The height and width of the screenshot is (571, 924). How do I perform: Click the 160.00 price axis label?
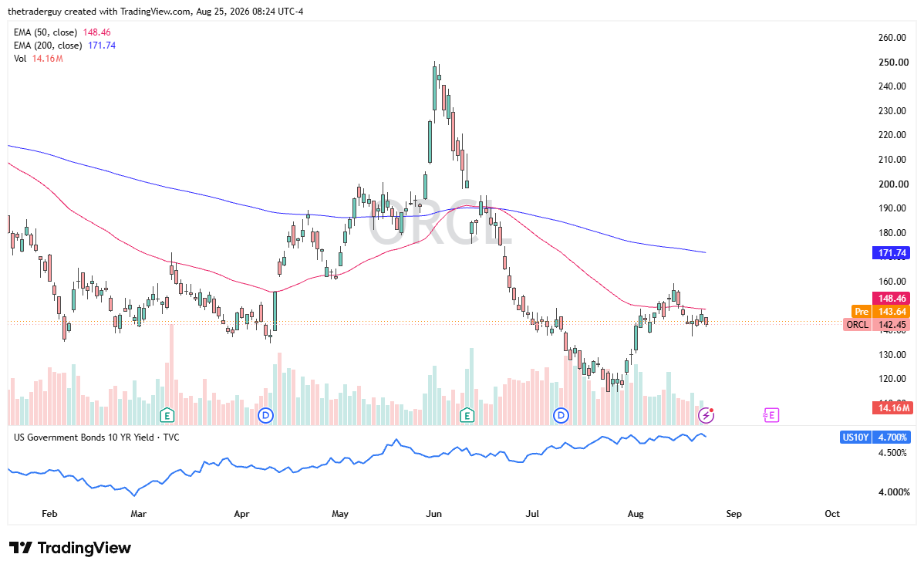tap(892, 282)
